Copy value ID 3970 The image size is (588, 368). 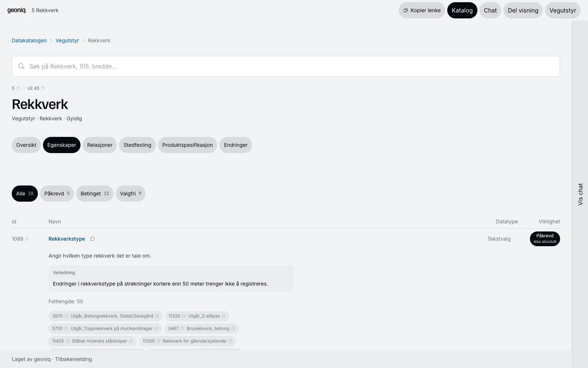(x=66, y=316)
